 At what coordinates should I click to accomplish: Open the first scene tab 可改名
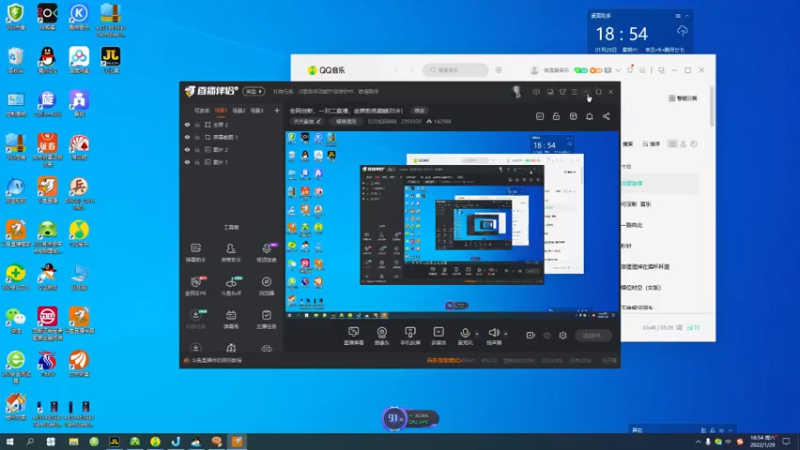click(202, 110)
